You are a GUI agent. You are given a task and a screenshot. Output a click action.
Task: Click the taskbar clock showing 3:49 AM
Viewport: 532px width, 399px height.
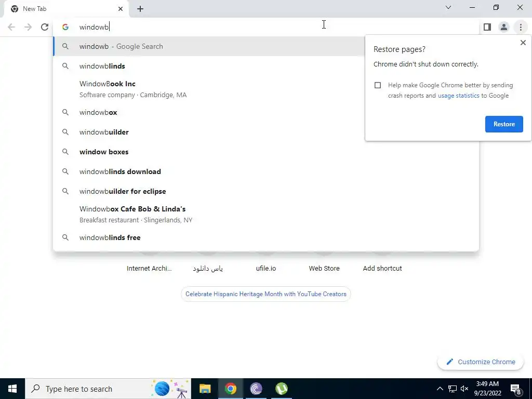click(487, 389)
